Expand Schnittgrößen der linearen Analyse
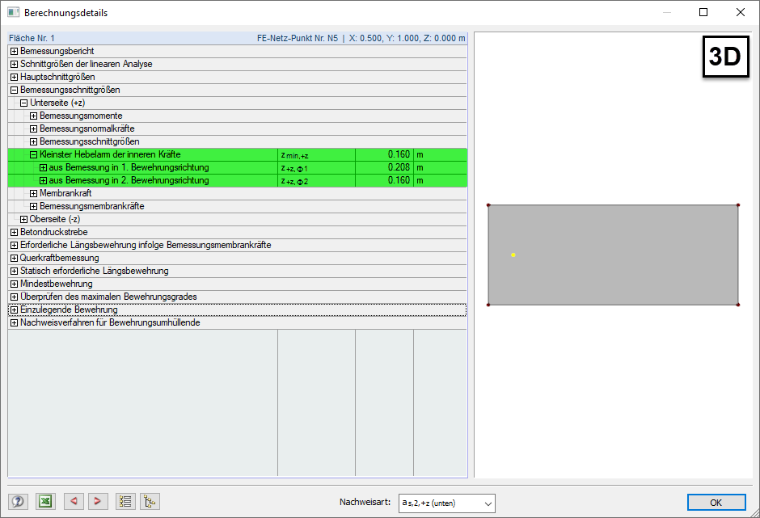Screen dimensions: 760x518 tap(14, 64)
